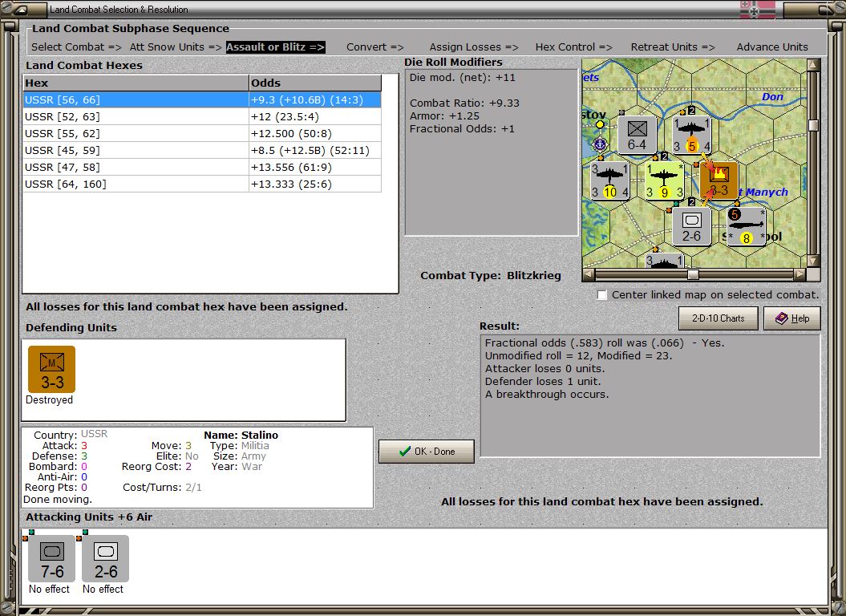Click the German flag icon in title bar
This screenshot has height=616, width=846.
[x=758, y=10]
